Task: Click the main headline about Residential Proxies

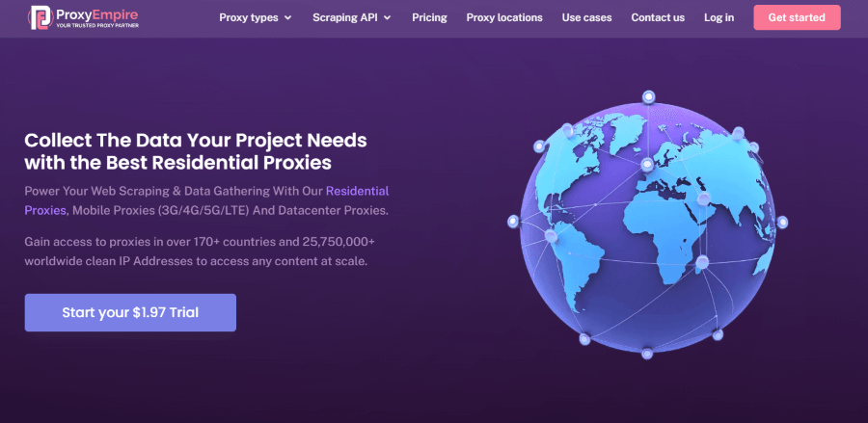Action: 196,151
